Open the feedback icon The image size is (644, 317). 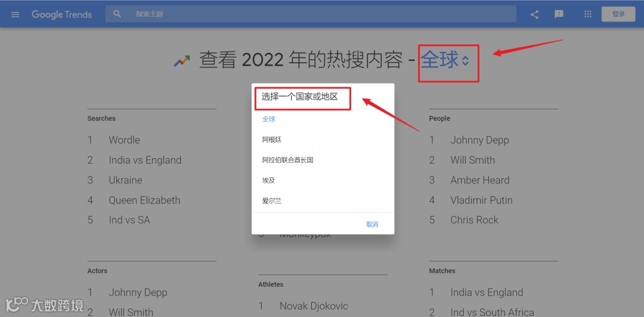(x=559, y=14)
